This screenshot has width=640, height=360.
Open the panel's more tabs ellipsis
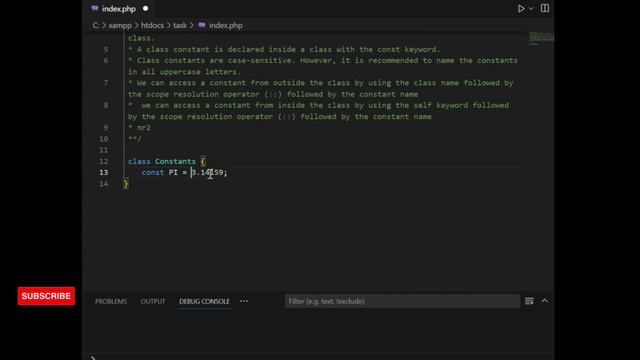[x=244, y=301]
